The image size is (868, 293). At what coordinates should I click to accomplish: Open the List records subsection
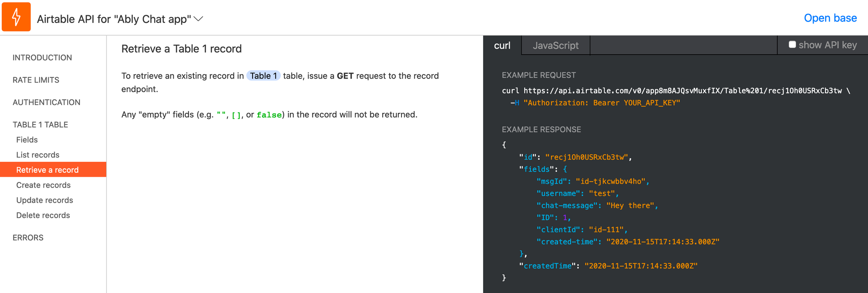[38, 155]
